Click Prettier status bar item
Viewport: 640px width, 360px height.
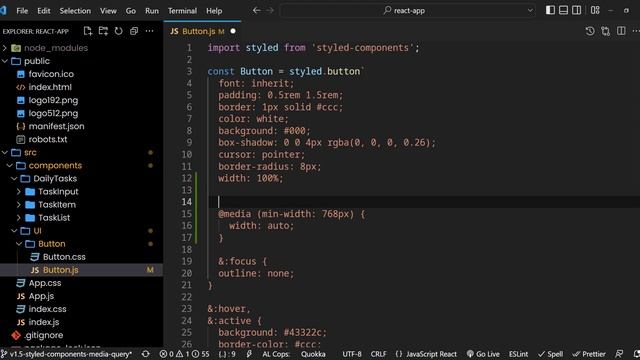pos(589,354)
